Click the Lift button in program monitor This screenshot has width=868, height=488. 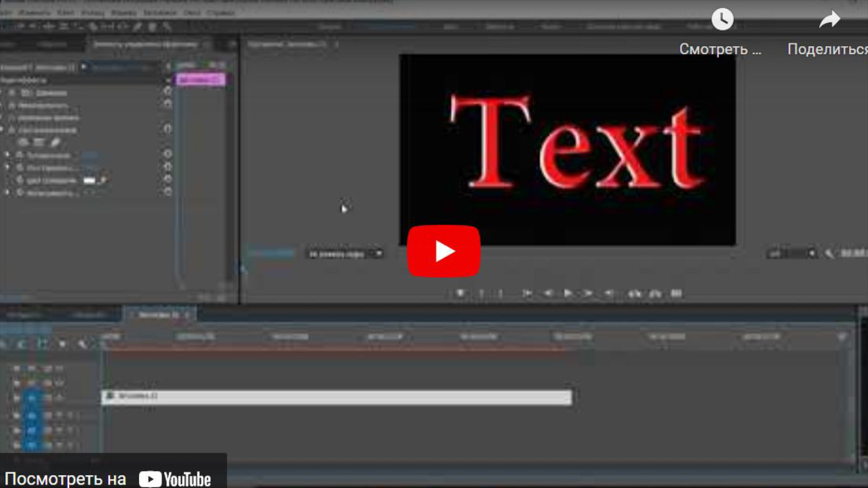click(635, 293)
